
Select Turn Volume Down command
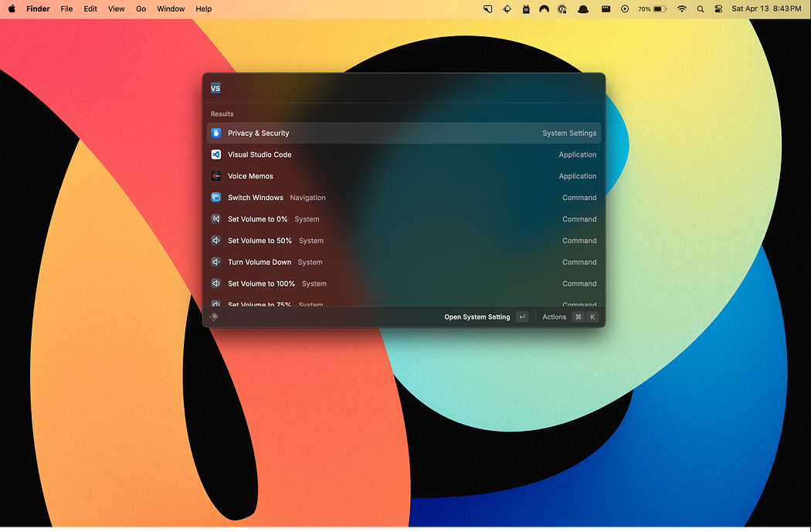coord(403,262)
